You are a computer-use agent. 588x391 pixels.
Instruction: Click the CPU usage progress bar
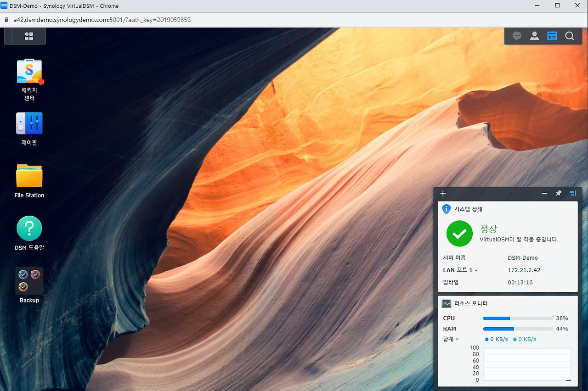tap(518, 318)
